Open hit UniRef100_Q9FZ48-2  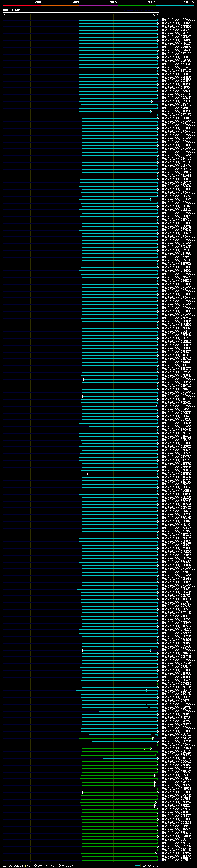tap(179, 30)
